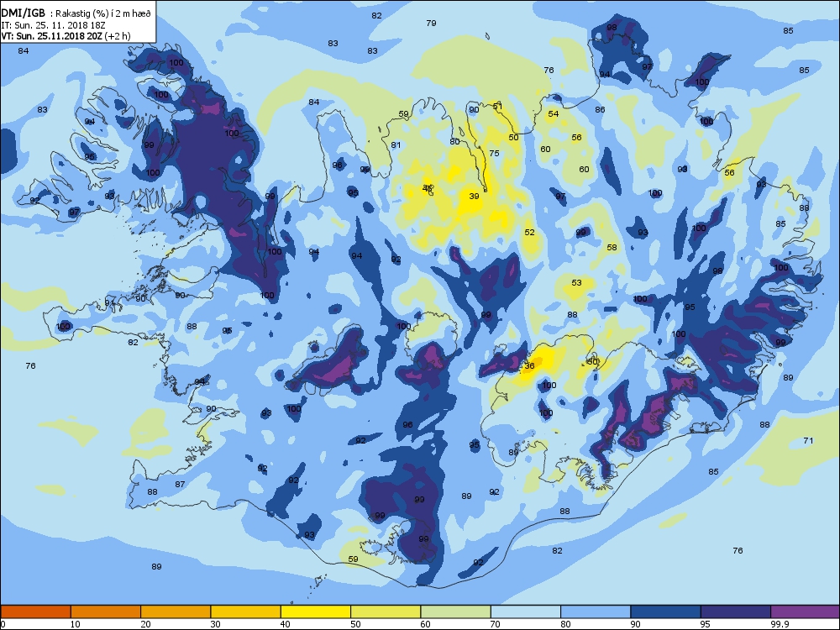Select the medium blue 80–90 legend swatch
Viewport: 840px width, 630px height.
(x=596, y=612)
